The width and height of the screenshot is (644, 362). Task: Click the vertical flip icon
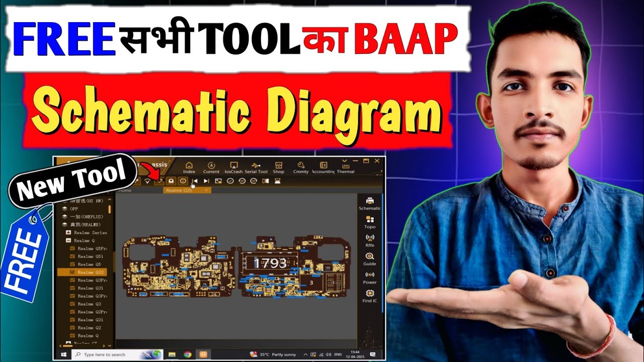coord(278,181)
